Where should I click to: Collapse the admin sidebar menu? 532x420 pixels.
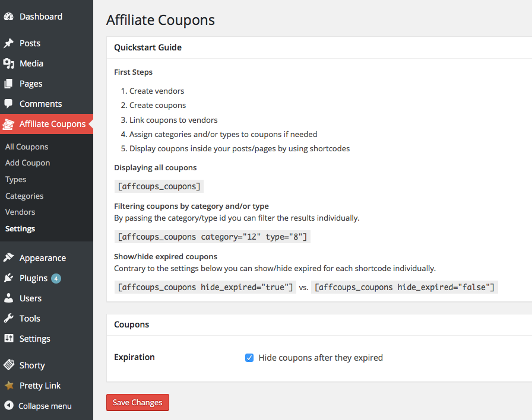38,406
